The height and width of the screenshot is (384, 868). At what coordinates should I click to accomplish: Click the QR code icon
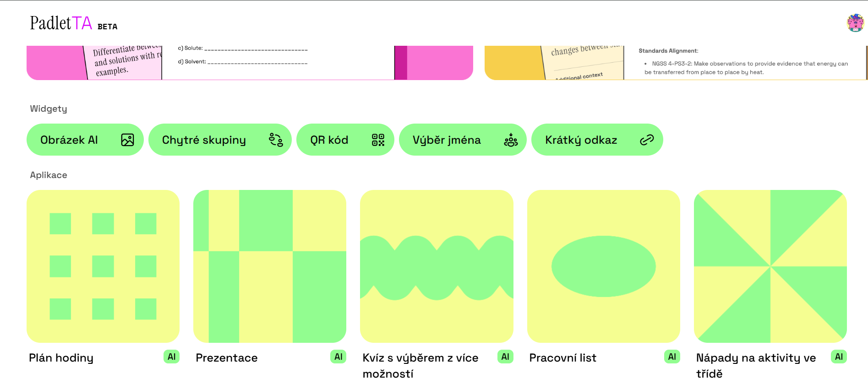(x=378, y=140)
